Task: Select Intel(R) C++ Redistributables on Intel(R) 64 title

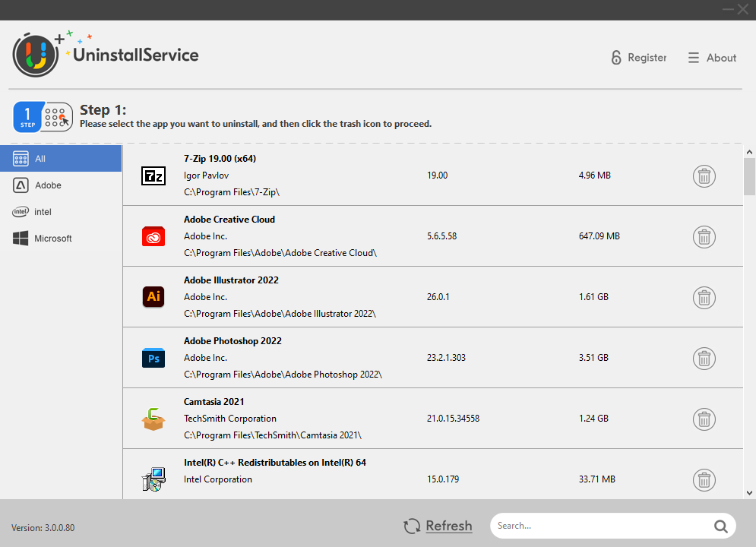Action: tap(275, 462)
